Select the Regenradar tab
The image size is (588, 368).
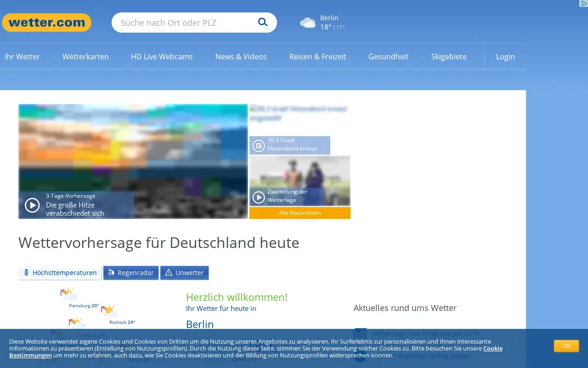131,273
